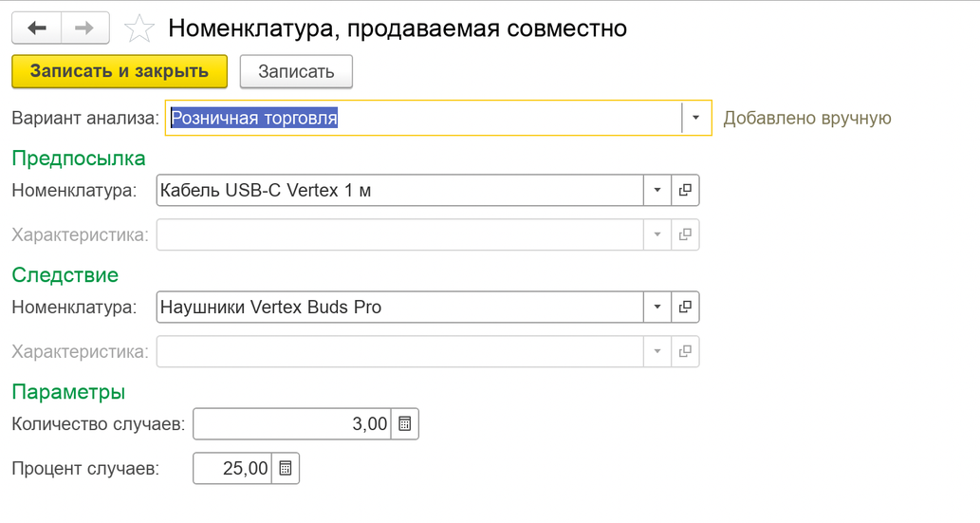
Task: Click the Следствие Характеристика empty field
Action: coord(399,351)
